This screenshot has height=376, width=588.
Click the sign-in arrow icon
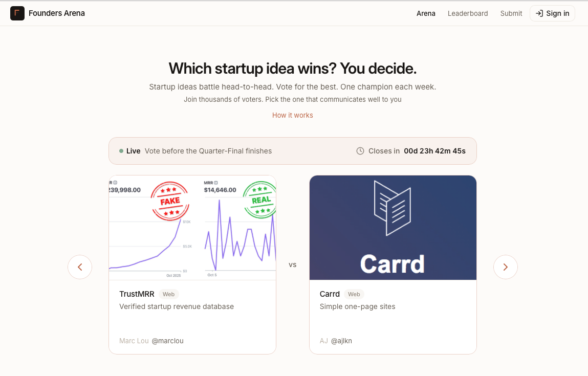coord(539,13)
